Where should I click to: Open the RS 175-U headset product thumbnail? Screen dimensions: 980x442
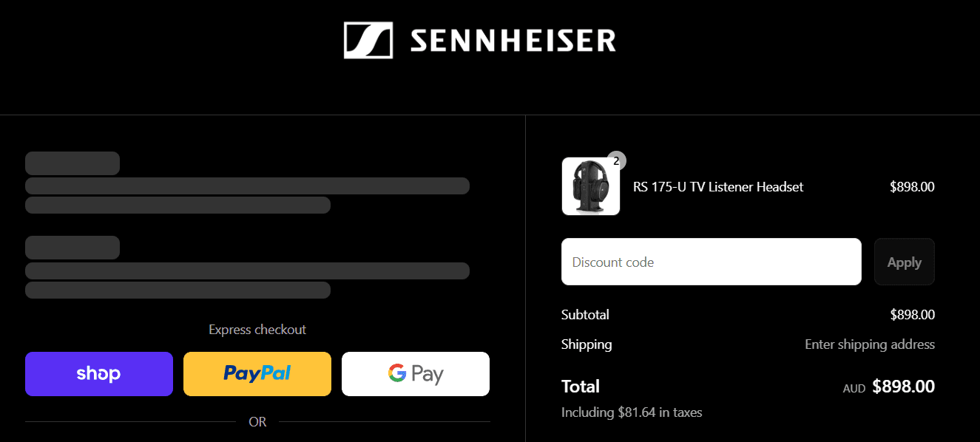[x=590, y=187]
